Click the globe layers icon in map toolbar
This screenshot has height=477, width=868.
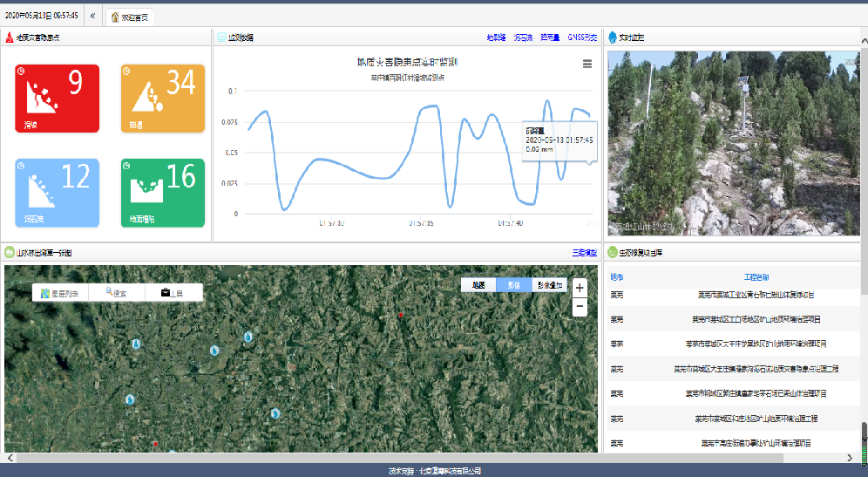point(44,294)
